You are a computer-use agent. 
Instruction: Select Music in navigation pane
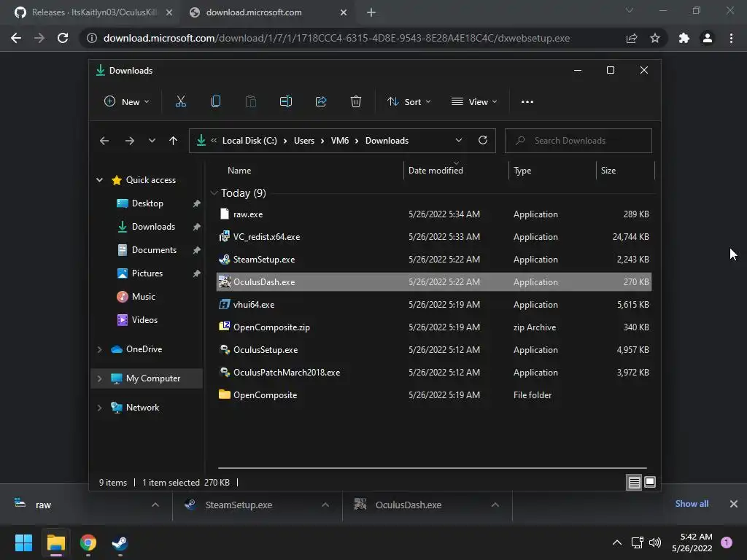pyautogui.click(x=144, y=297)
